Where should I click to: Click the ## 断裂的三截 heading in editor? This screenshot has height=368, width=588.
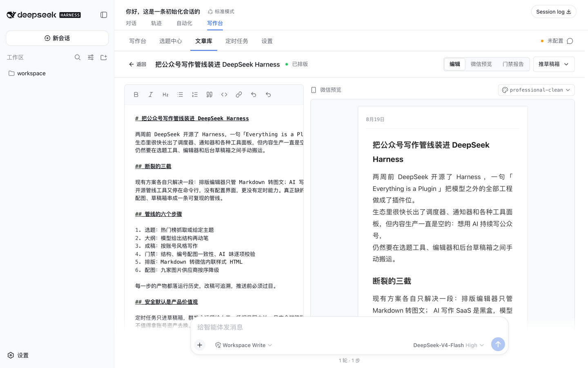153,166
